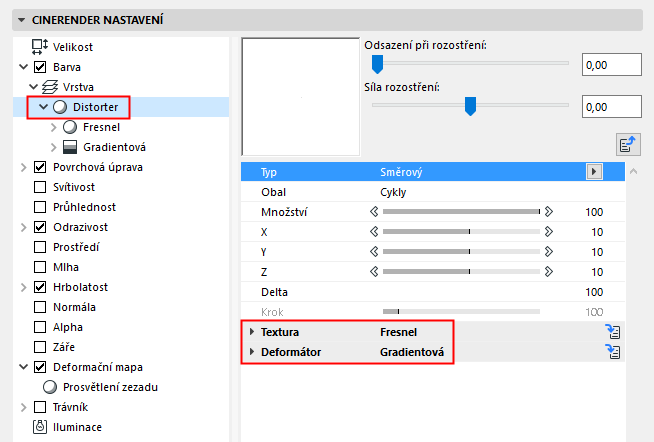Expand the Hrbolatost tree node

pos(24,287)
